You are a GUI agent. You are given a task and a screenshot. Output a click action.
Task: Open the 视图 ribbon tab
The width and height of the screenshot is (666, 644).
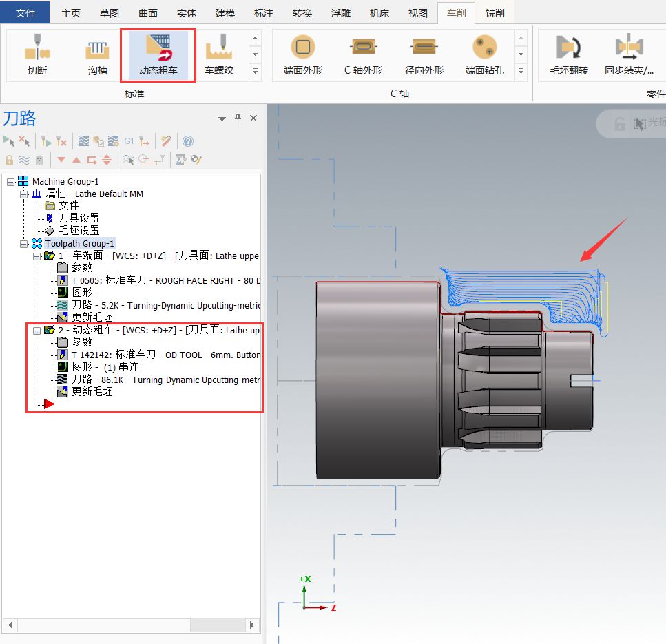point(418,13)
